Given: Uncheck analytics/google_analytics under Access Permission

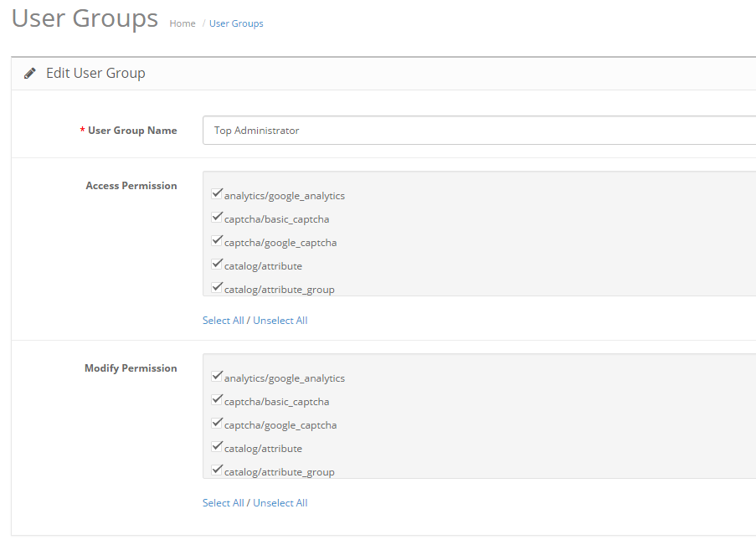Looking at the screenshot, I should click(218, 194).
